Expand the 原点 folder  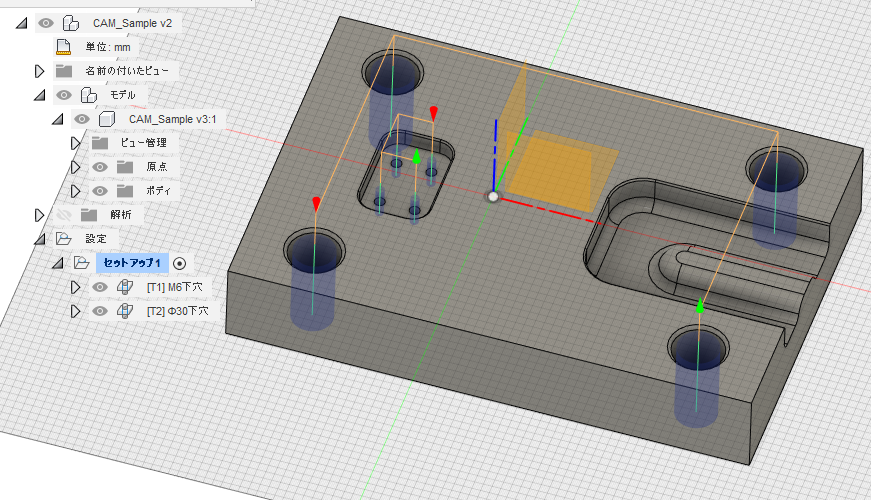click(x=76, y=167)
